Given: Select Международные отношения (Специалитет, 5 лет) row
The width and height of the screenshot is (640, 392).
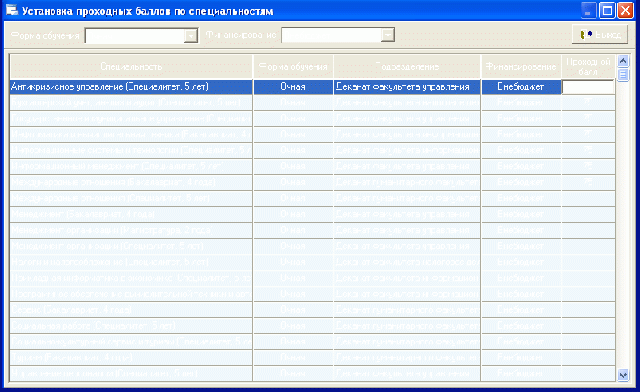Looking at the screenshot, I should click(x=312, y=198).
